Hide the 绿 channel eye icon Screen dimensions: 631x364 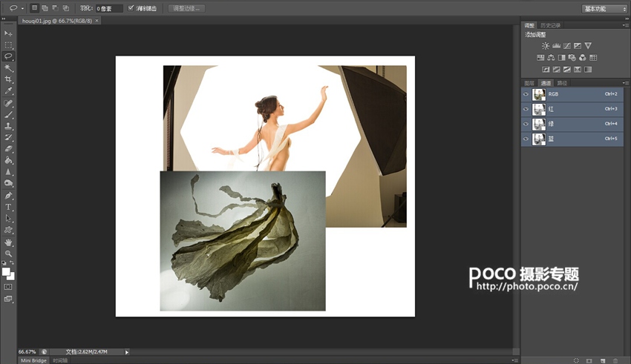526,124
